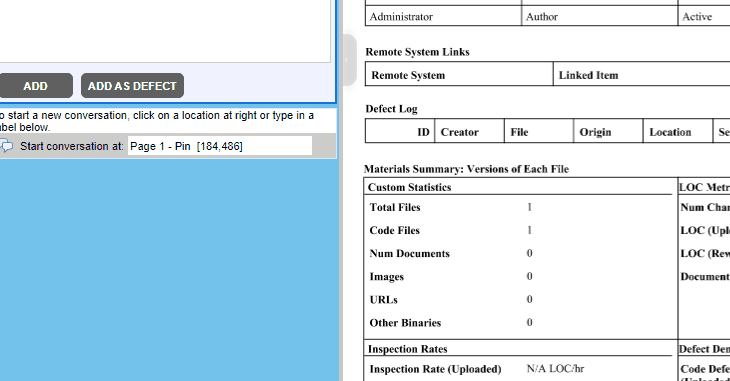Click the Total Files value 1
Screen dimensions: 730x381
[529, 207]
